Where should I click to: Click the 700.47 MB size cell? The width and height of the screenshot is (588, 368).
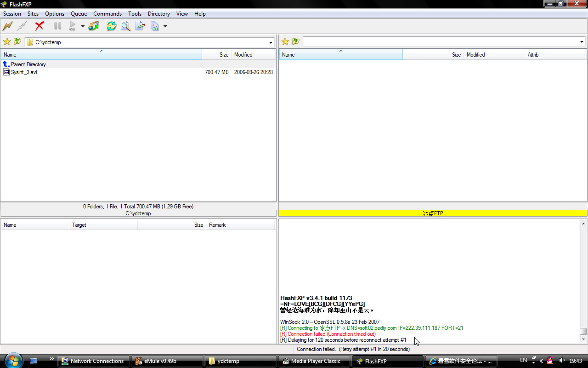pyautogui.click(x=216, y=72)
